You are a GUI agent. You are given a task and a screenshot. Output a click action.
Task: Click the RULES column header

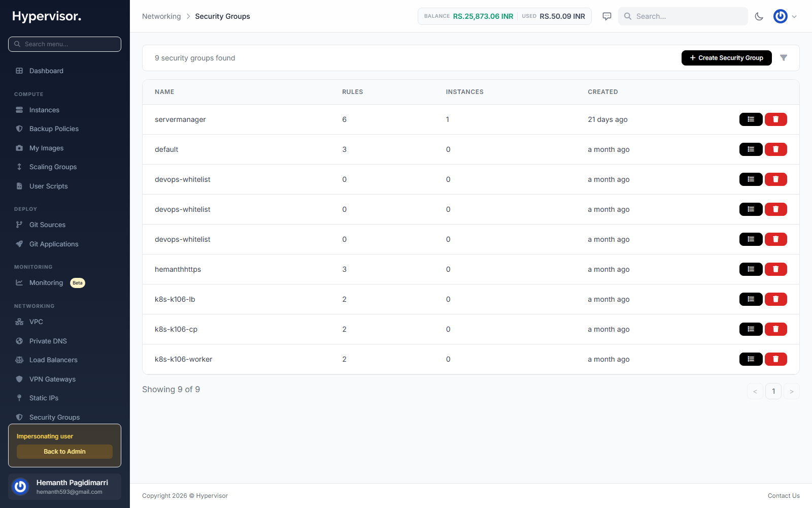tap(353, 92)
